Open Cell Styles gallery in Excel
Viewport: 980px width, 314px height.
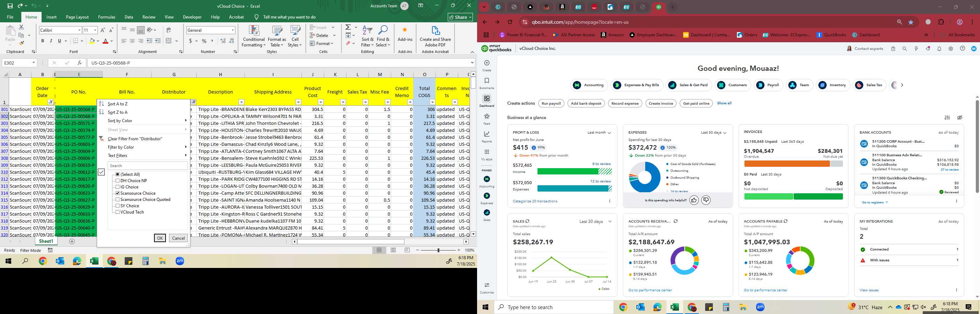[295, 37]
